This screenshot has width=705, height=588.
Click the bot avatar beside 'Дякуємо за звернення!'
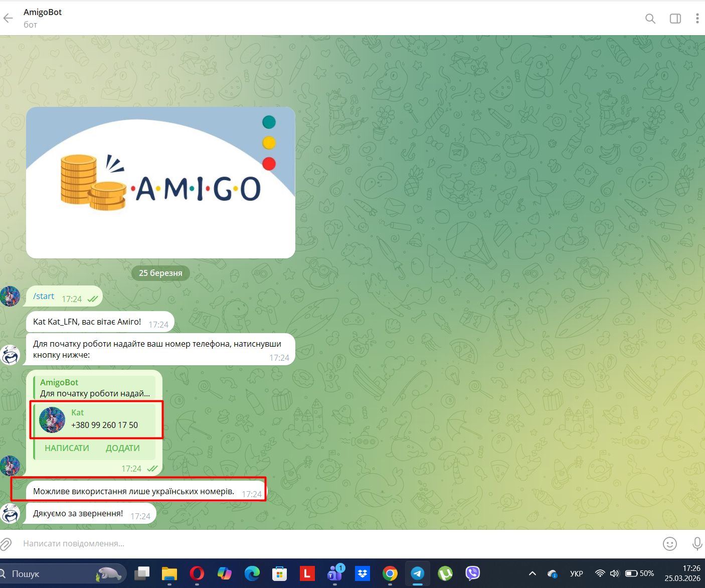coord(10,514)
